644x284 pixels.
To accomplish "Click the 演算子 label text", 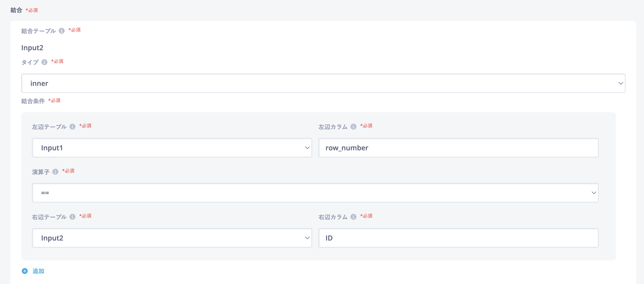I will 41,172.
